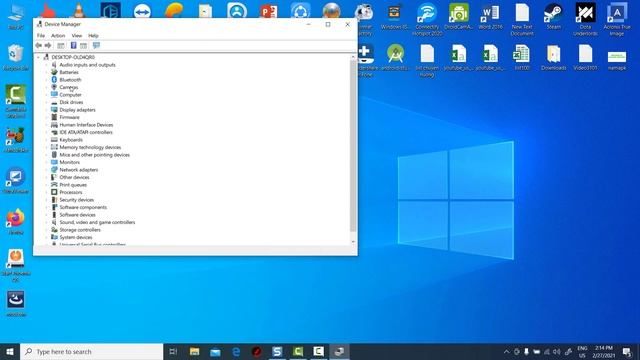Click the Show/Hide Action Pane toolbar icon

83,45
